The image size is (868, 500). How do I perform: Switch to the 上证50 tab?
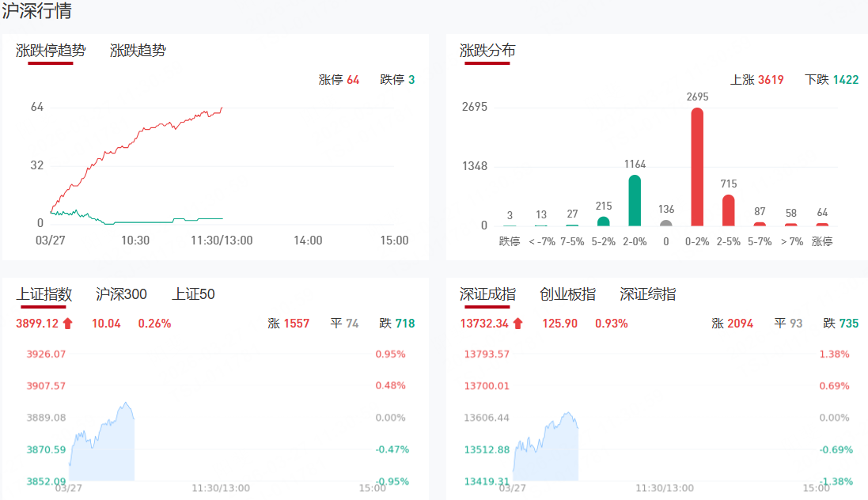pos(193,294)
